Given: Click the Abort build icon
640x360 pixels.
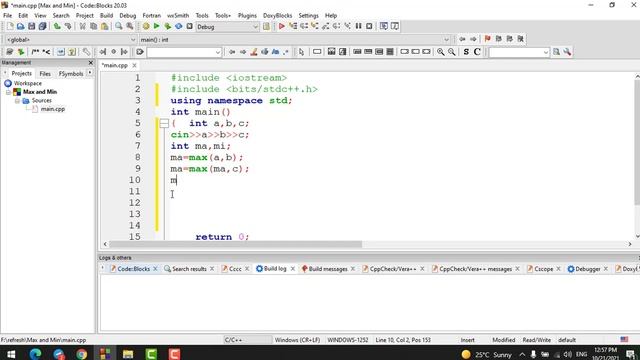Looking at the screenshot, I should point(189,27).
